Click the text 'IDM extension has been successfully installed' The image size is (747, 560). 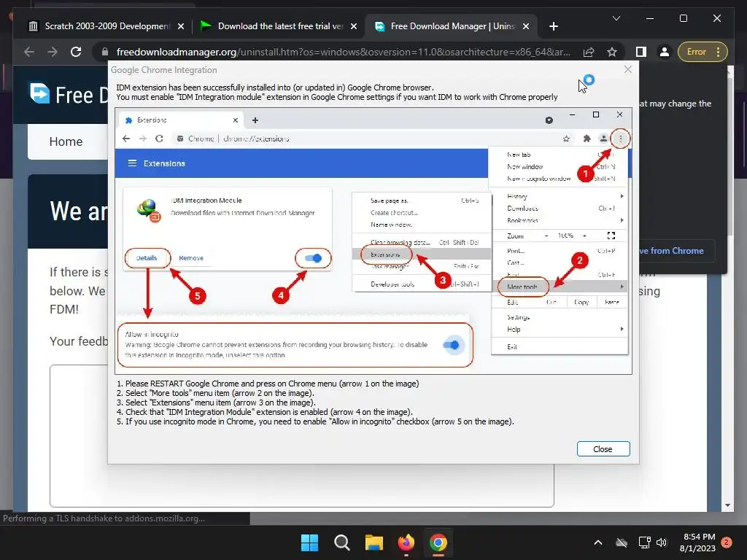click(275, 87)
